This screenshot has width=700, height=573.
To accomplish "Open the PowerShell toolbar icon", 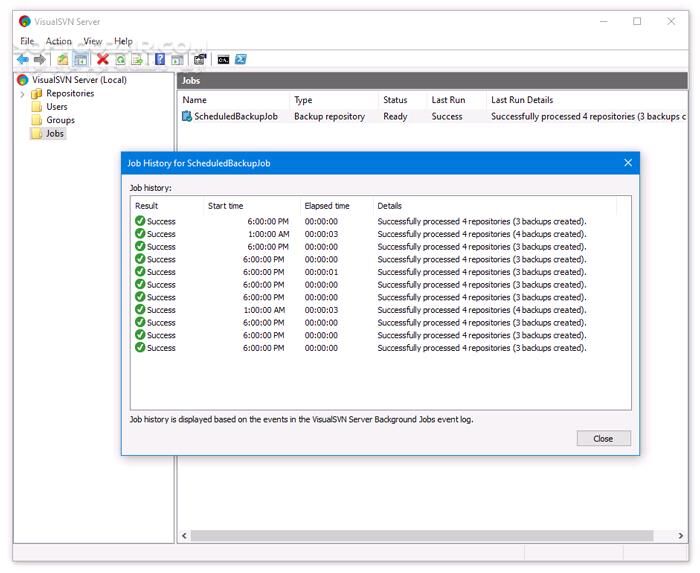I will [241, 59].
